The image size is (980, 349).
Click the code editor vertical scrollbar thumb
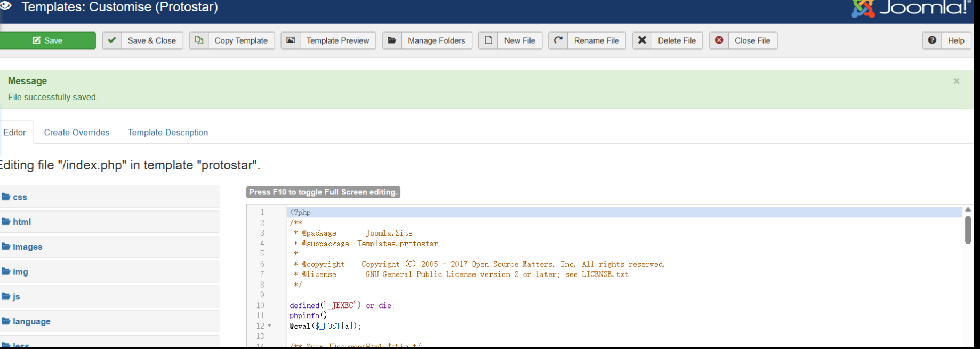pos(968,230)
